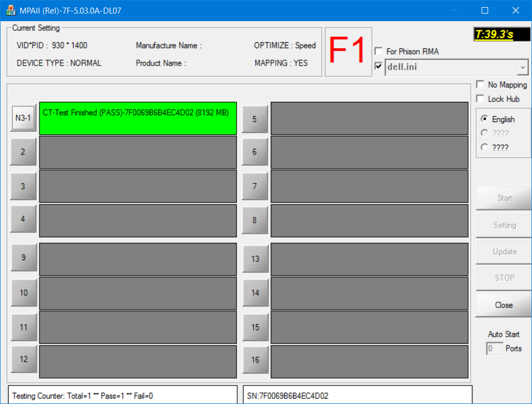The image size is (532, 404).
Task: Enable the For Phison RMA checkbox
Action: [x=378, y=51]
